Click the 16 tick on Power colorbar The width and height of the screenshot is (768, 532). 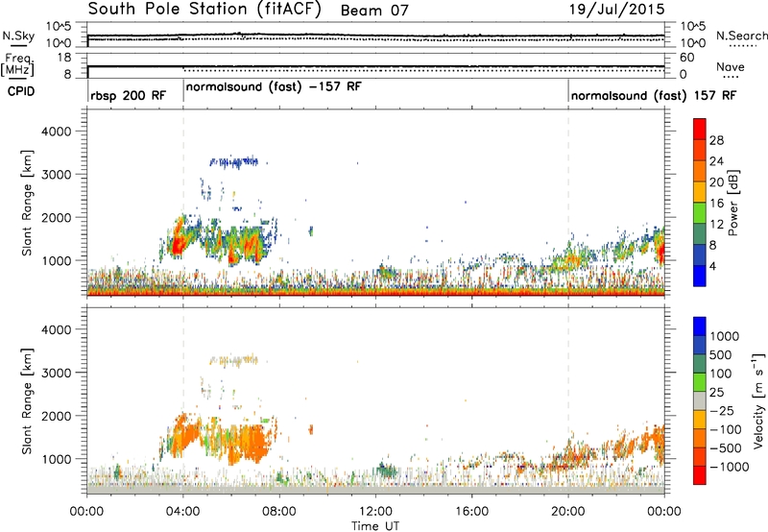(716, 203)
